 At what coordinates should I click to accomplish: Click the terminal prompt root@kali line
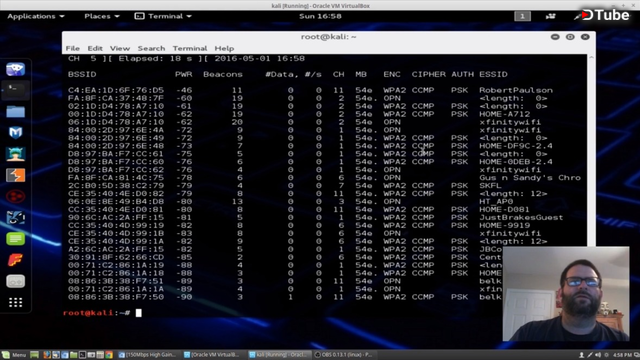[102, 313]
